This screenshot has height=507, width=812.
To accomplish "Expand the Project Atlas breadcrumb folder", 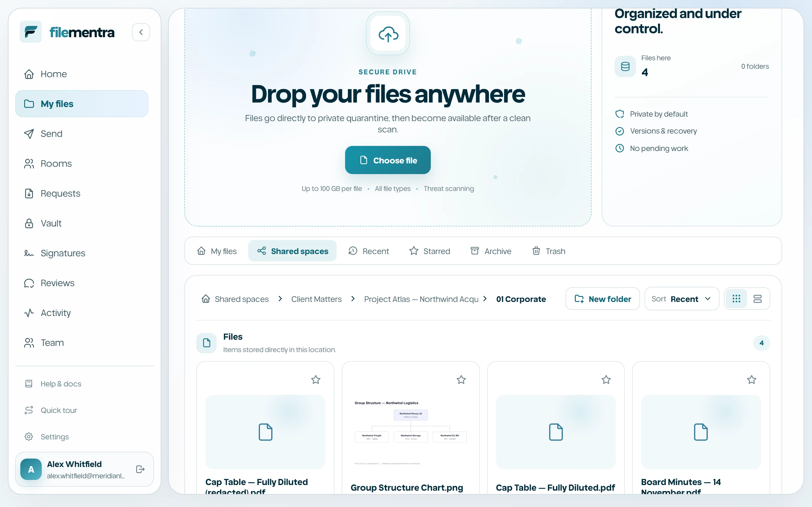I will point(421,299).
